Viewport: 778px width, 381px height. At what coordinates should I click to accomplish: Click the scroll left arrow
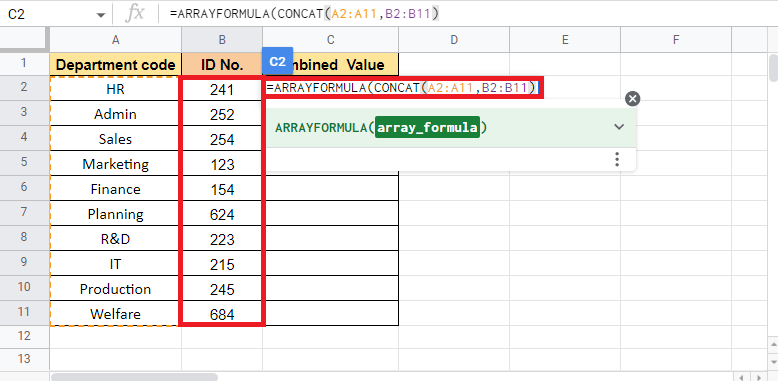[742, 377]
